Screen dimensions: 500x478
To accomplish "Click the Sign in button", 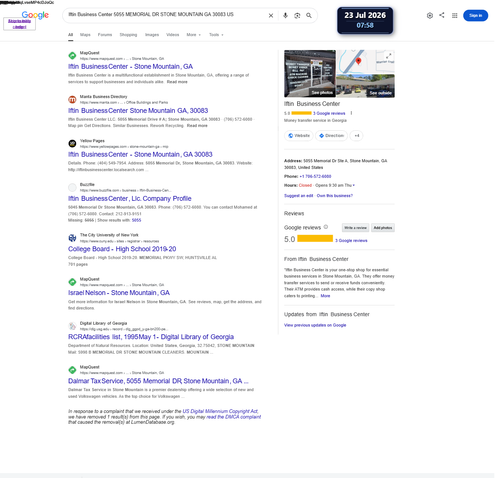I will tap(475, 15).
